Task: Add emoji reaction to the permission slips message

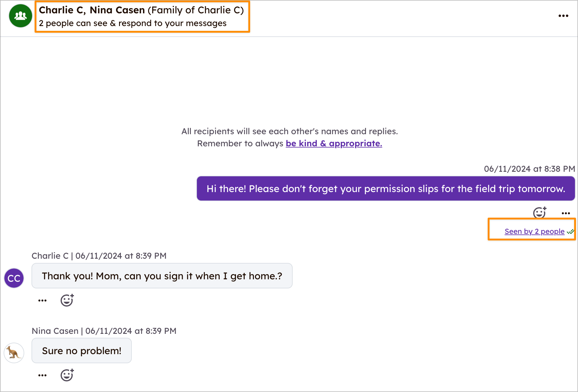Action: click(540, 213)
